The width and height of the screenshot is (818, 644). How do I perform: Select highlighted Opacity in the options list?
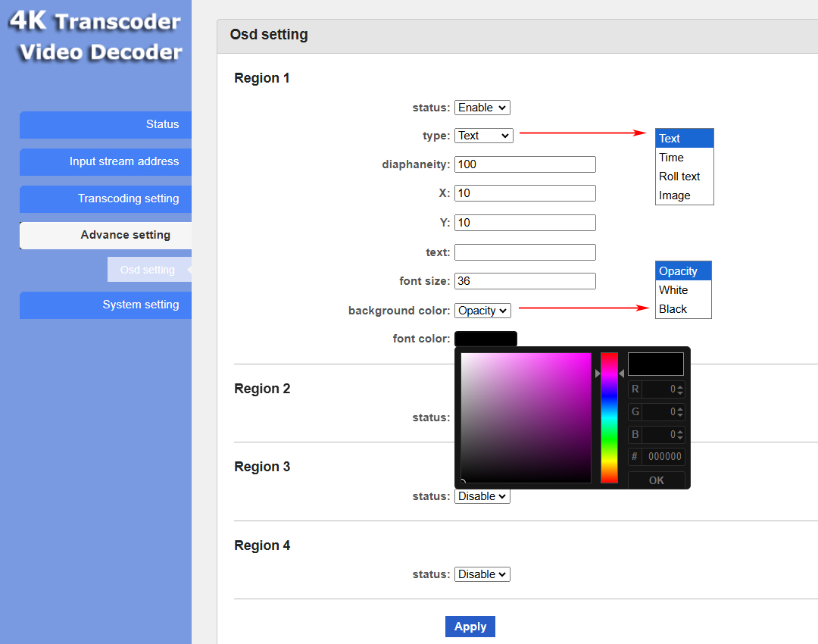tap(683, 271)
